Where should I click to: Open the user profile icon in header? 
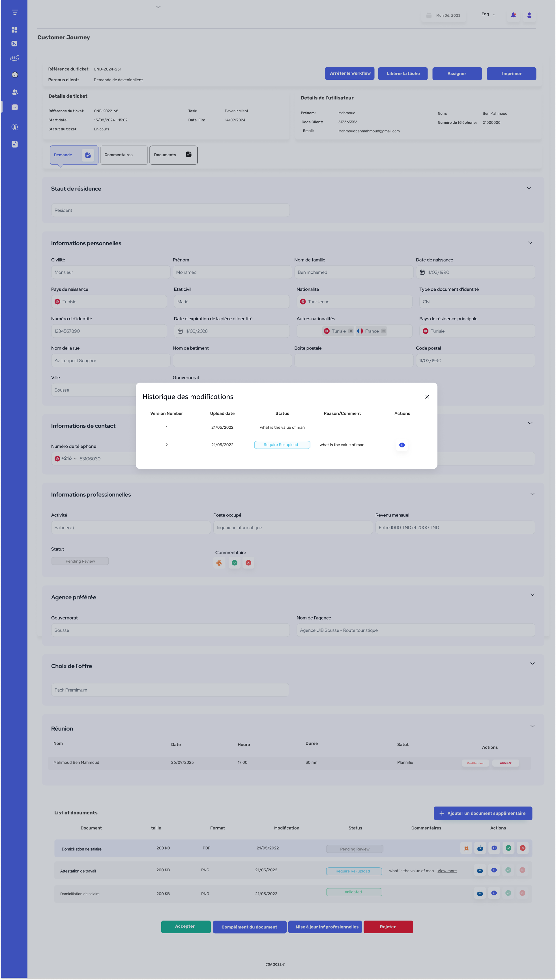529,15
